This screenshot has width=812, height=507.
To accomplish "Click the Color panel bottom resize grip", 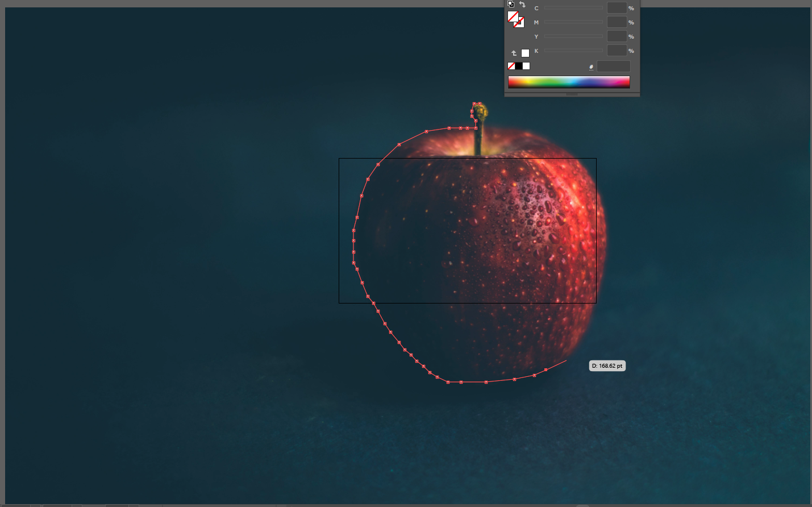I will (572, 94).
